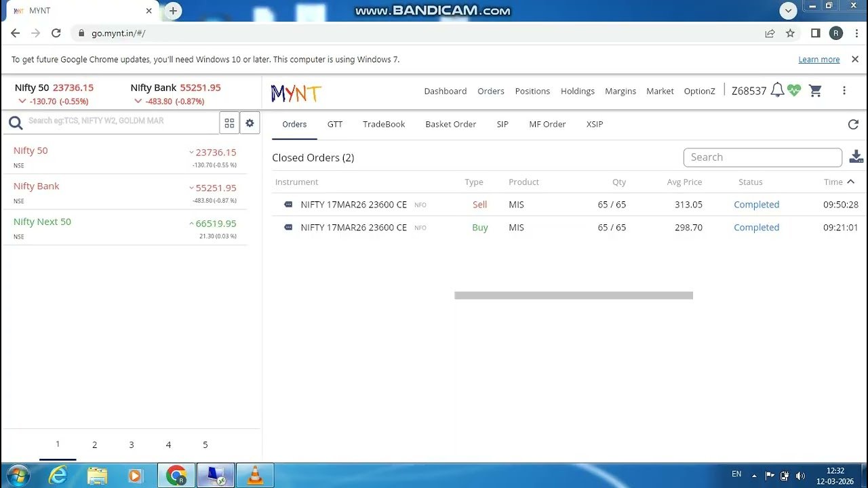Open the Positions menu item
868x488 pixels.
click(x=532, y=91)
